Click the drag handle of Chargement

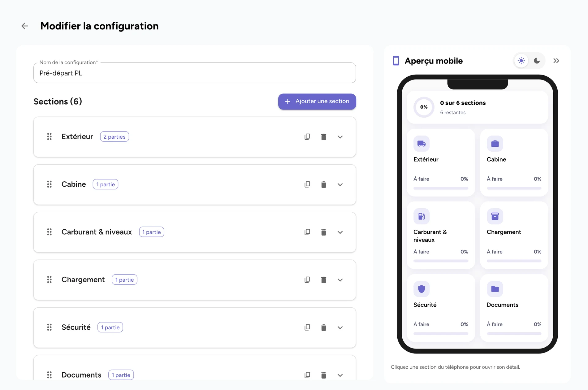49,279
